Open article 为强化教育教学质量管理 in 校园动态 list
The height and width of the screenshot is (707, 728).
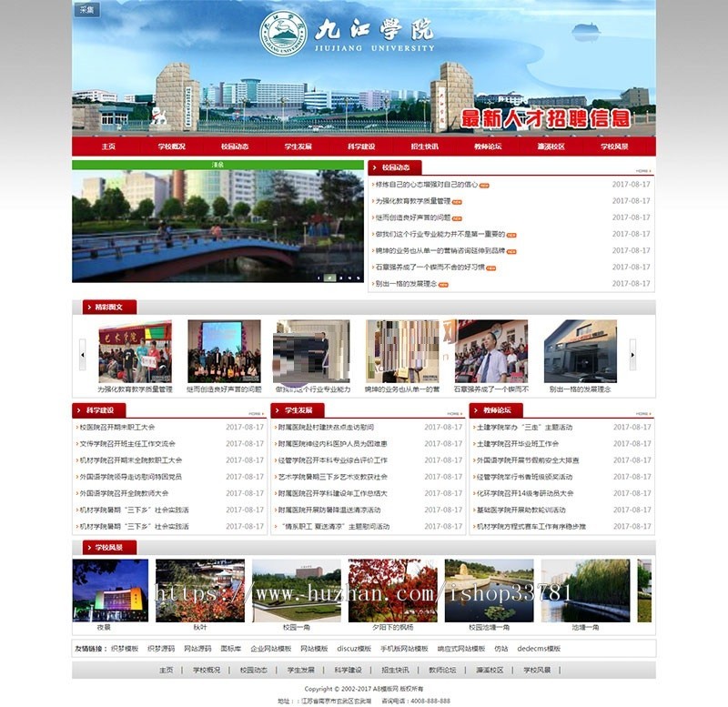pyautogui.click(x=413, y=201)
